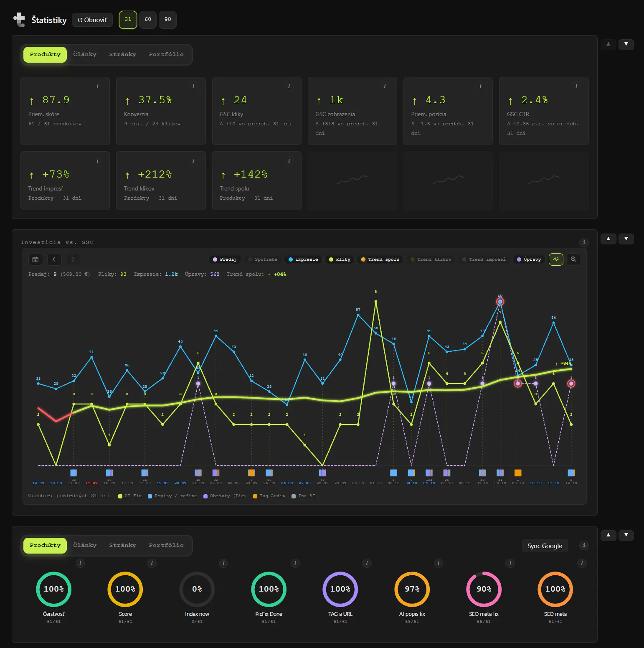Open Stránky tab above the KPI cards
The width and height of the screenshot is (644, 648).
(x=123, y=54)
